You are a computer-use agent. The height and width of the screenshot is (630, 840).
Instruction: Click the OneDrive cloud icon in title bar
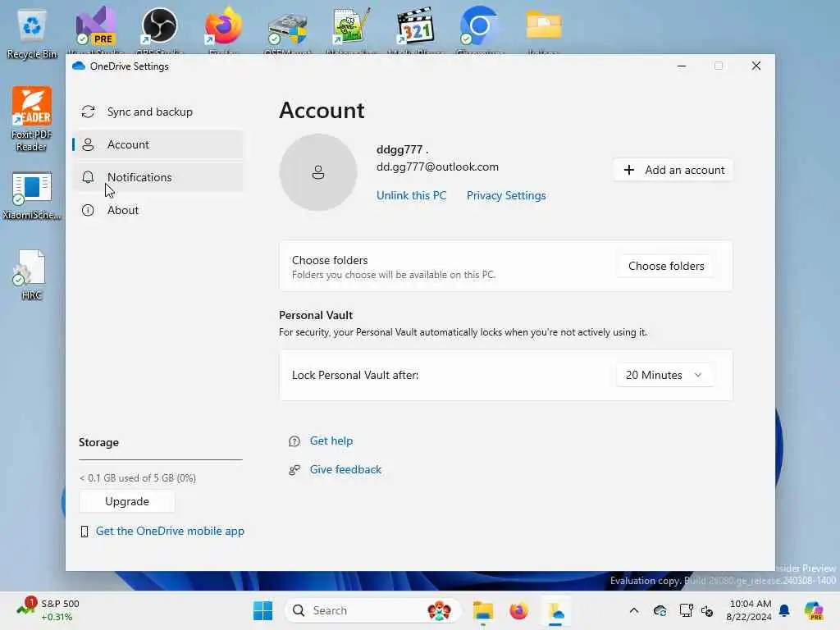pos(79,66)
